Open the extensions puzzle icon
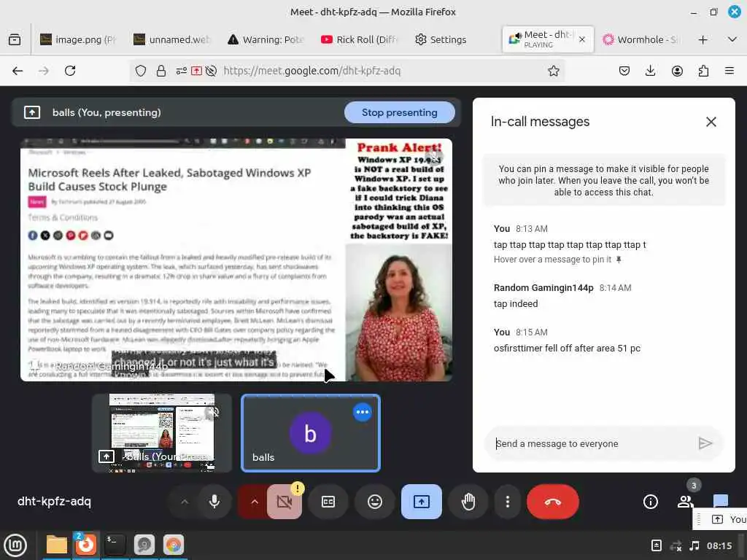The height and width of the screenshot is (560, 747). 703,71
